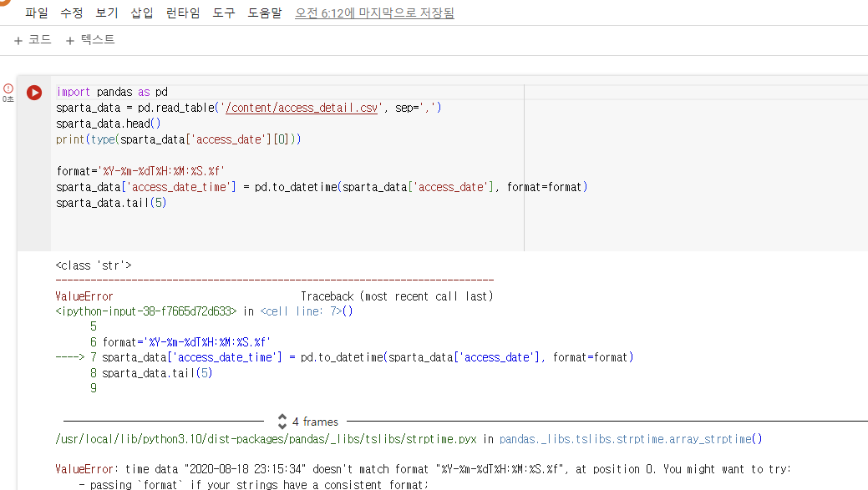Add a new code cell with + 코드
Image resolution: width=868 pixels, height=490 pixels.
tap(33, 40)
